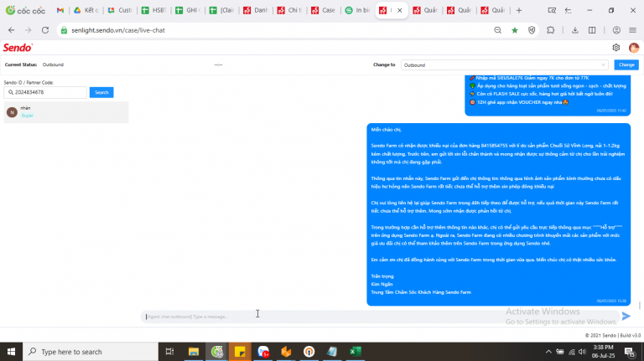Switch to the Google Drive 'Kết q' tab

point(86,10)
